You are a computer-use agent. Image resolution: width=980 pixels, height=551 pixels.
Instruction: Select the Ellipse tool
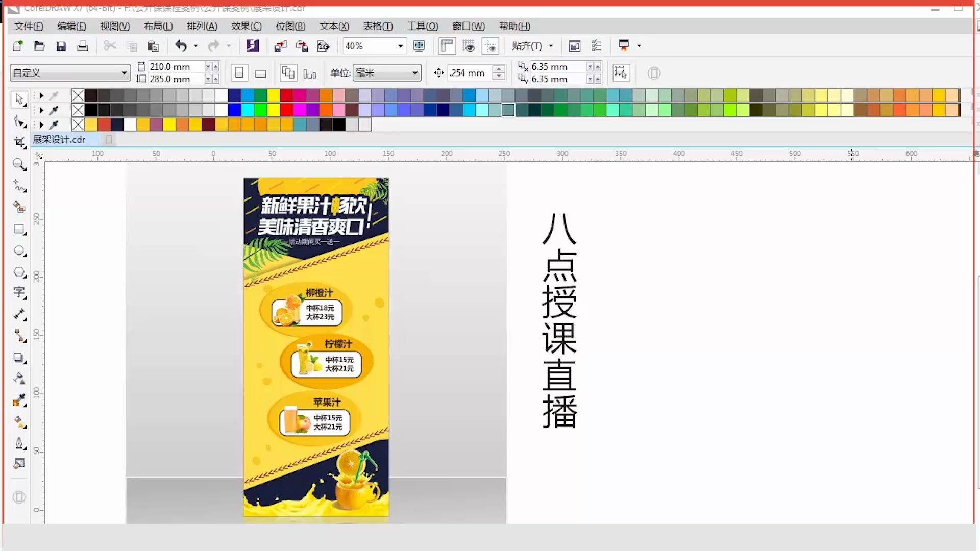19,251
